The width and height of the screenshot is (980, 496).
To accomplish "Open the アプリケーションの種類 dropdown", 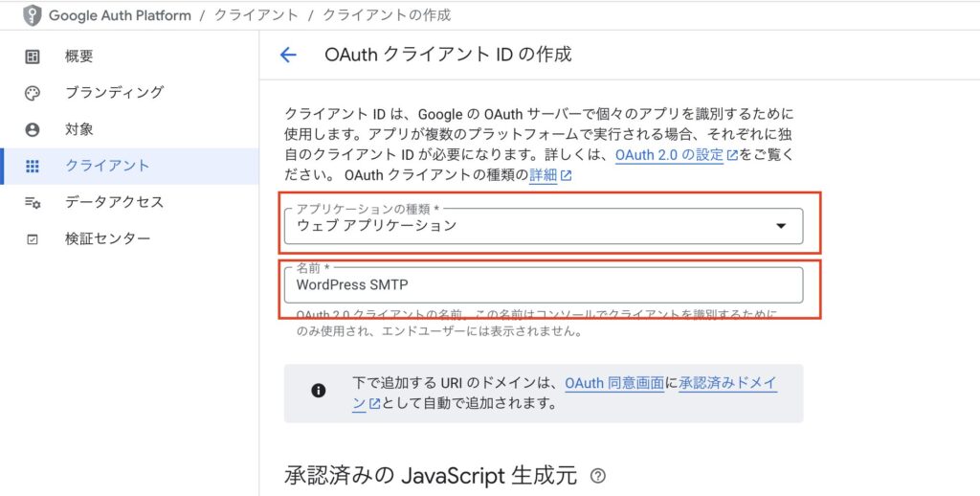I will [x=544, y=226].
